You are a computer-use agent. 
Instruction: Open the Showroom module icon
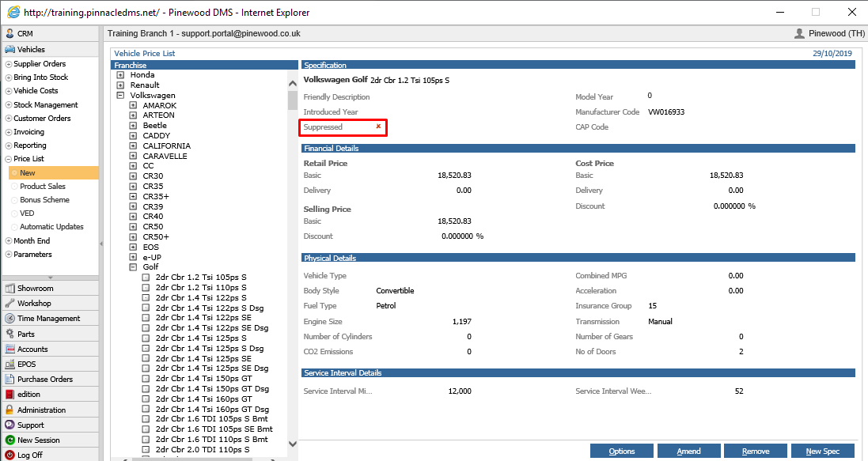coord(9,289)
